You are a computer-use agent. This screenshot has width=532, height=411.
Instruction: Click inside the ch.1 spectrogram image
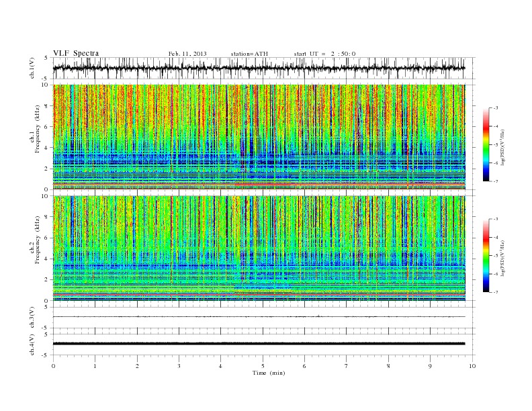click(259, 137)
